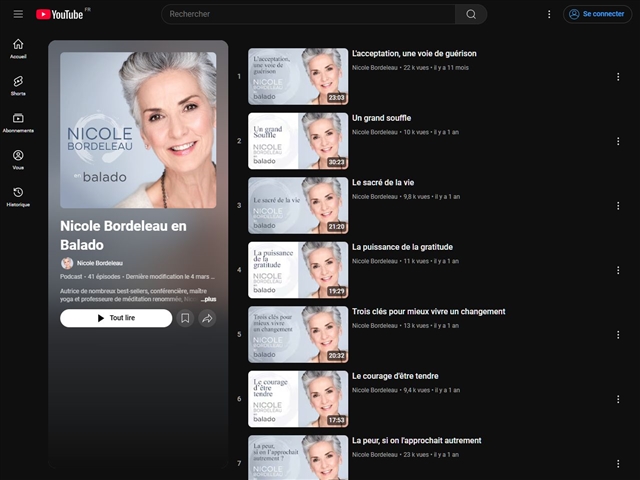Click thumbnail of L'acceptation video (23:03)
The width and height of the screenshot is (640, 480).
click(x=298, y=76)
